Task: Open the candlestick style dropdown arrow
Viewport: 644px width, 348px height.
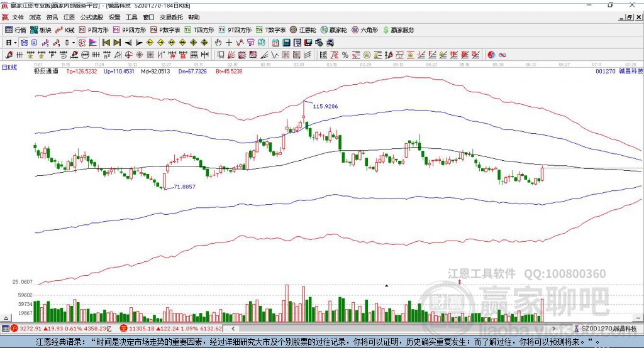Action: click(x=74, y=43)
